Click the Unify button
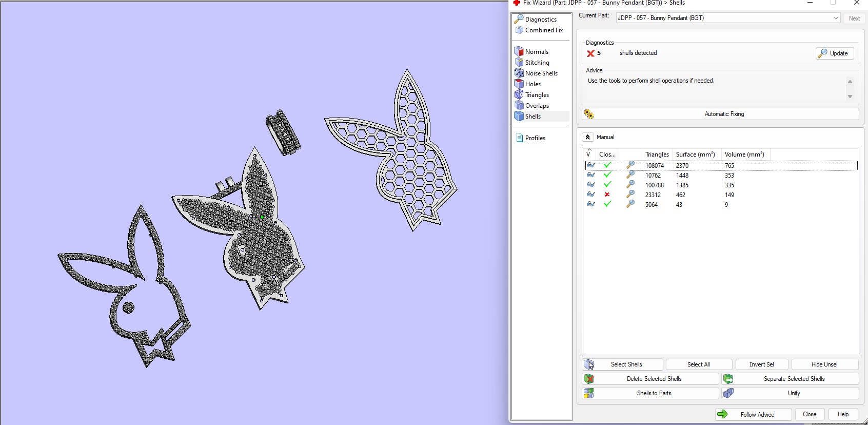The width and height of the screenshot is (868, 425). coord(791,393)
